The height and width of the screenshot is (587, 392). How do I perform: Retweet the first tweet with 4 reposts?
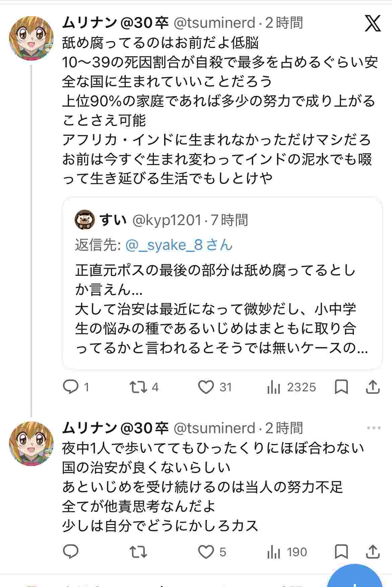pyautogui.click(x=138, y=387)
